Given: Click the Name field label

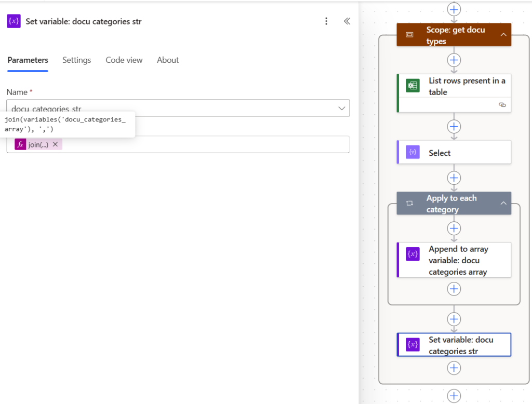Looking at the screenshot, I should click(x=17, y=92).
